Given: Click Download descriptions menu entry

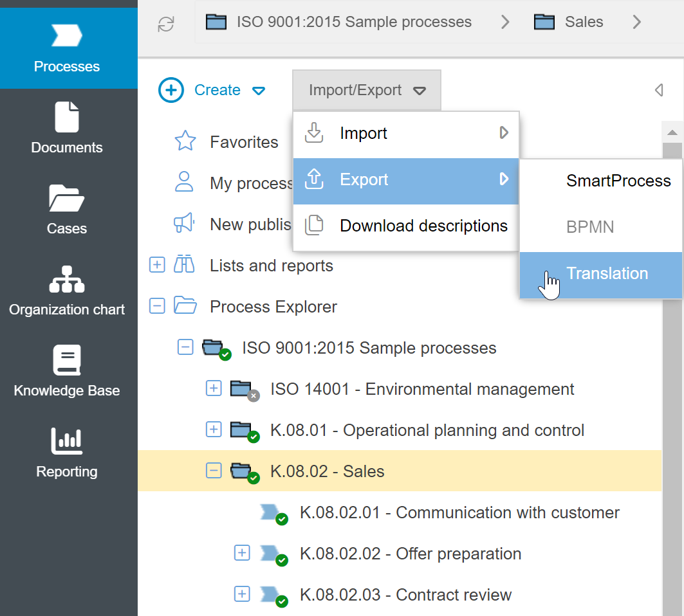Looking at the screenshot, I should click(x=423, y=226).
